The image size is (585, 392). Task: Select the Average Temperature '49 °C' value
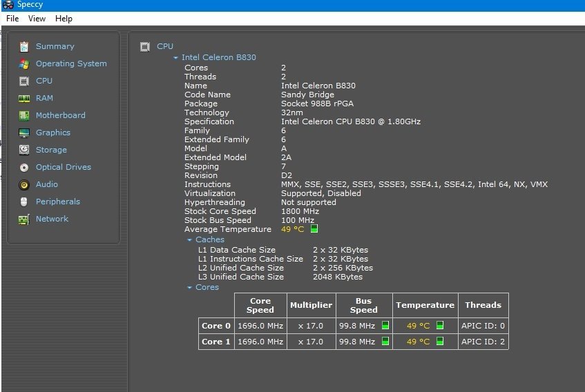pyautogui.click(x=293, y=229)
